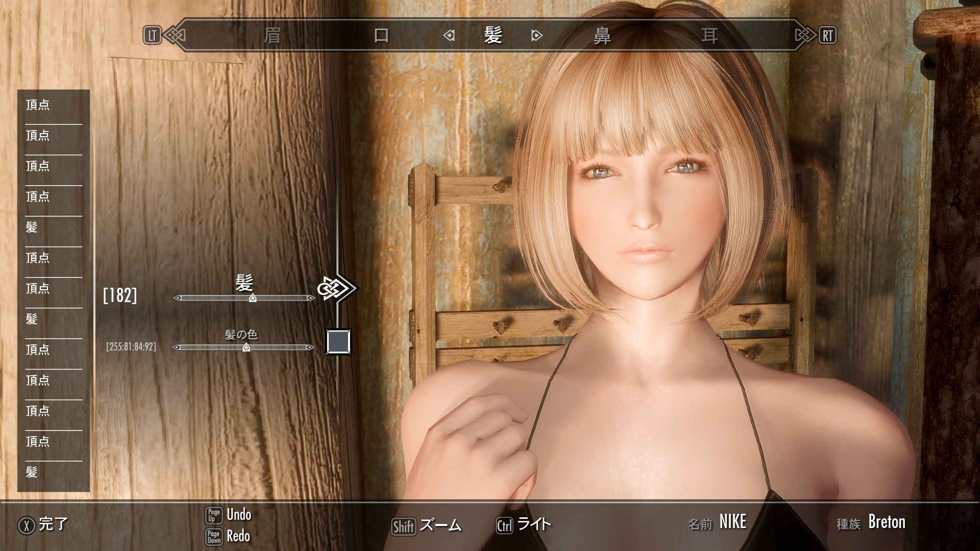This screenshot has height=551, width=980.
Task: Increase 髪 hairstyle slider with its right arrow
Action: [311, 298]
